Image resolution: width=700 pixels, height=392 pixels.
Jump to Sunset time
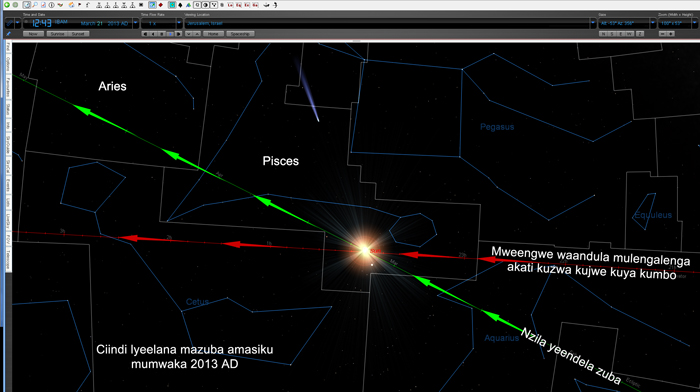point(78,34)
